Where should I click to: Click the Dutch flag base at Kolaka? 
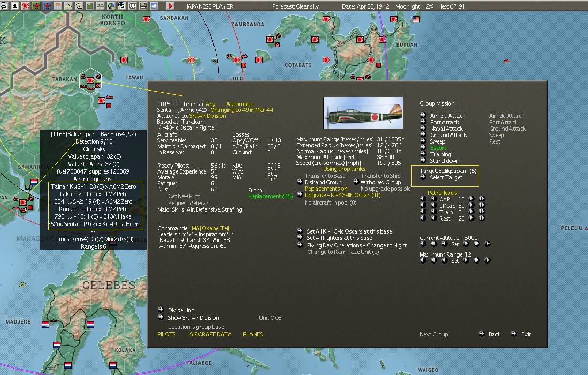[x=113, y=365]
